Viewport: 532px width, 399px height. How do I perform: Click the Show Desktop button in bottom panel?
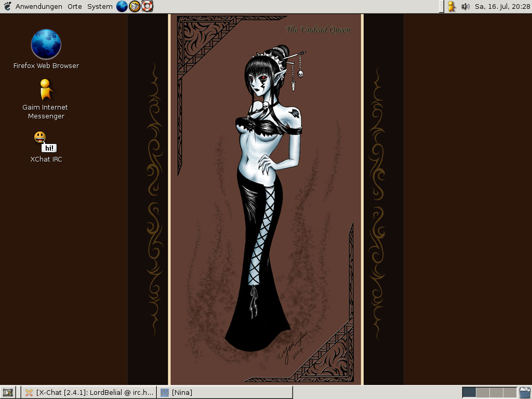(x=8, y=392)
